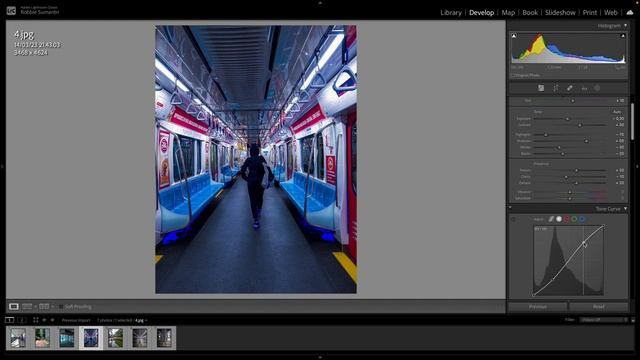Open the Before/After view options dropdown
Screen dimensions: 640x360
pos(52,307)
